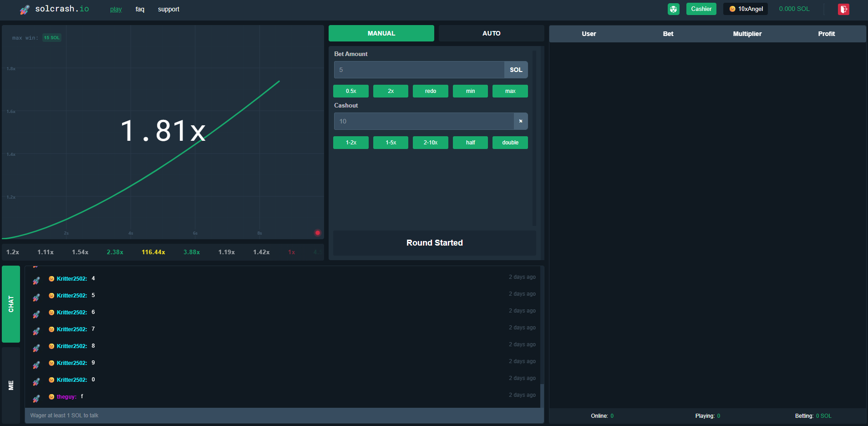This screenshot has height=426, width=868.
Task: Clear the Cashout field with the x icon
Action: point(521,121)
